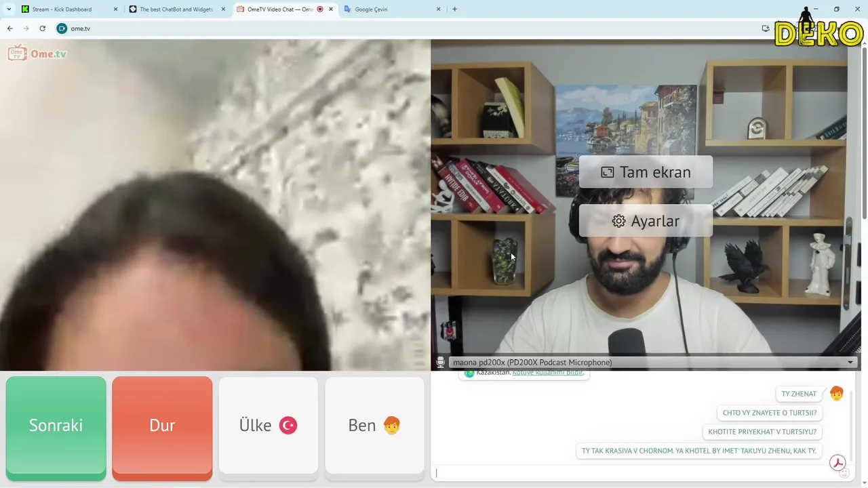Open Ayarlar settings
Viewport: 868px width, 488px height.
[646, 221]
